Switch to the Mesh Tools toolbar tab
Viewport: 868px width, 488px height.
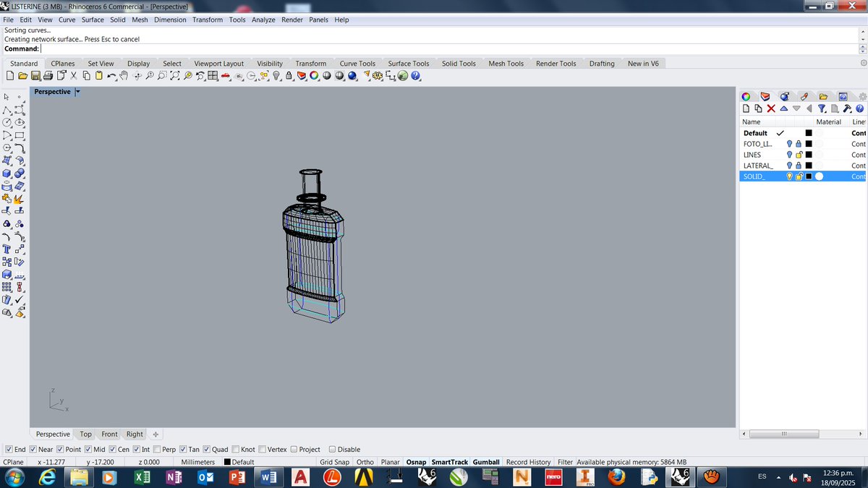pos(506,64)
